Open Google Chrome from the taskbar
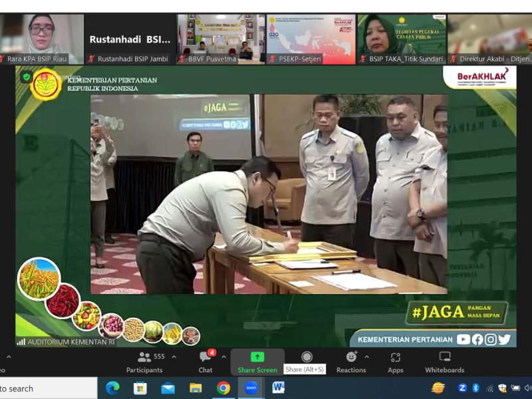Viewport: 532px width, 399px height. (x=223, y=388)
